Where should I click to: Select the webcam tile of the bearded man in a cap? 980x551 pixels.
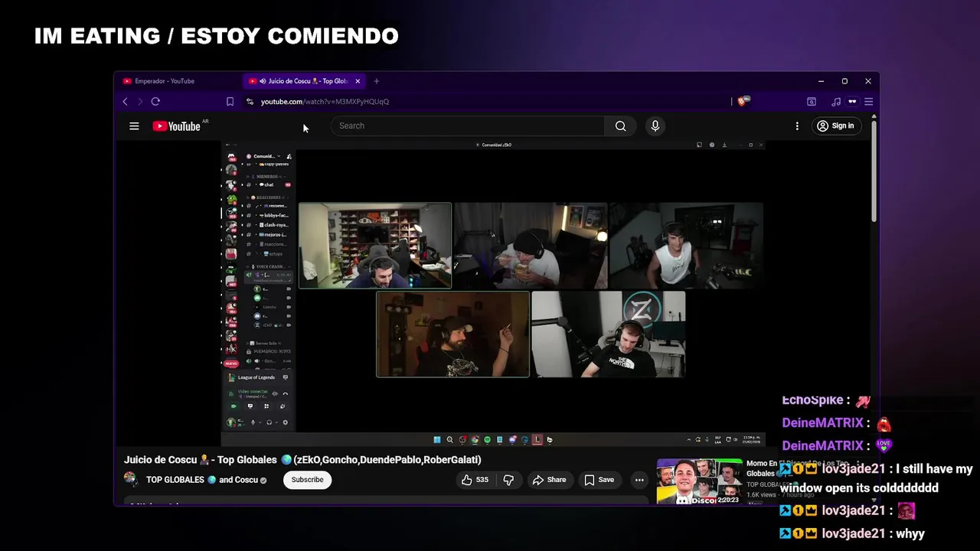(452, 334)
